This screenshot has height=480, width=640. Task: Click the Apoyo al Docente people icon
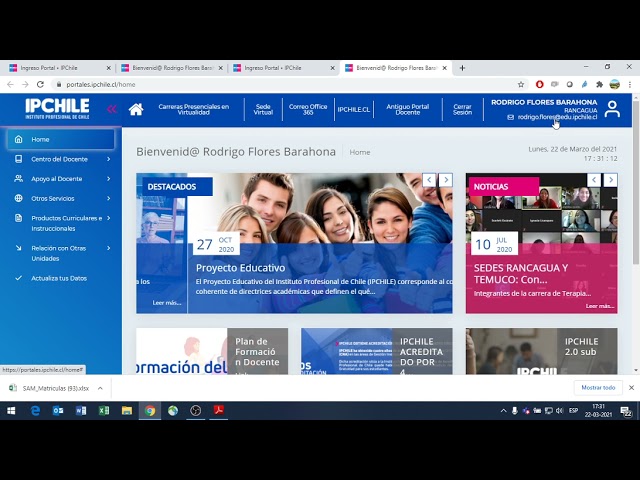point(18,178)
